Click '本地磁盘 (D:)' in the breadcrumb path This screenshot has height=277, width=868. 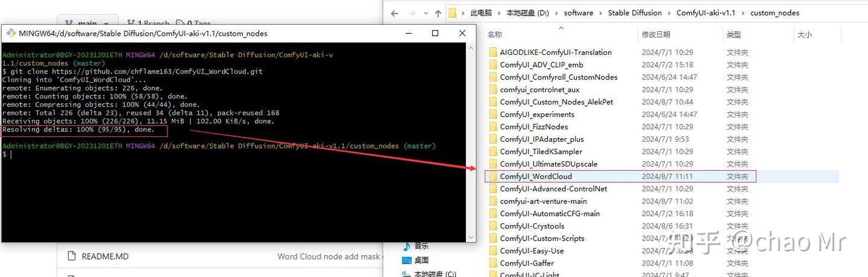pyautogui.click(x=527, y=13)
